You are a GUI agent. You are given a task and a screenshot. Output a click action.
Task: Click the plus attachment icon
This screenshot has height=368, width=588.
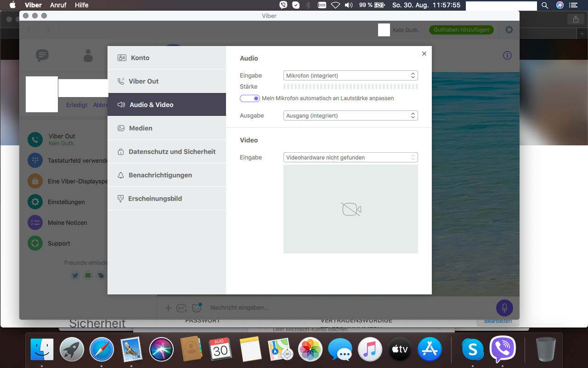point(168,308)
